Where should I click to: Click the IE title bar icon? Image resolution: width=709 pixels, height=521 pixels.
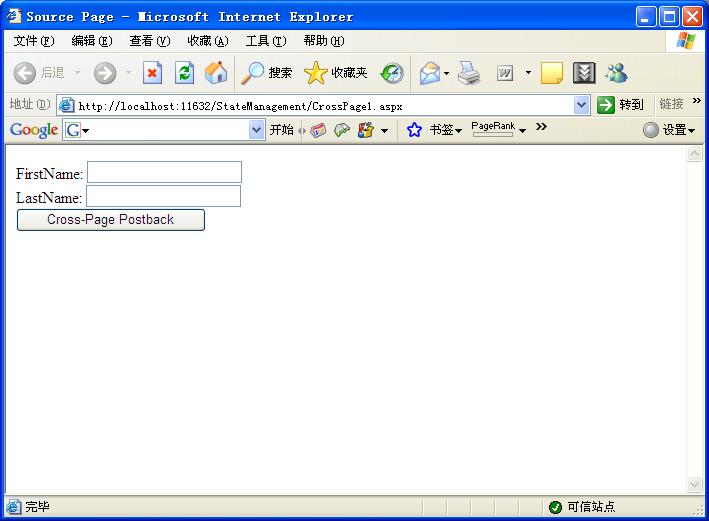click(14, 16)
